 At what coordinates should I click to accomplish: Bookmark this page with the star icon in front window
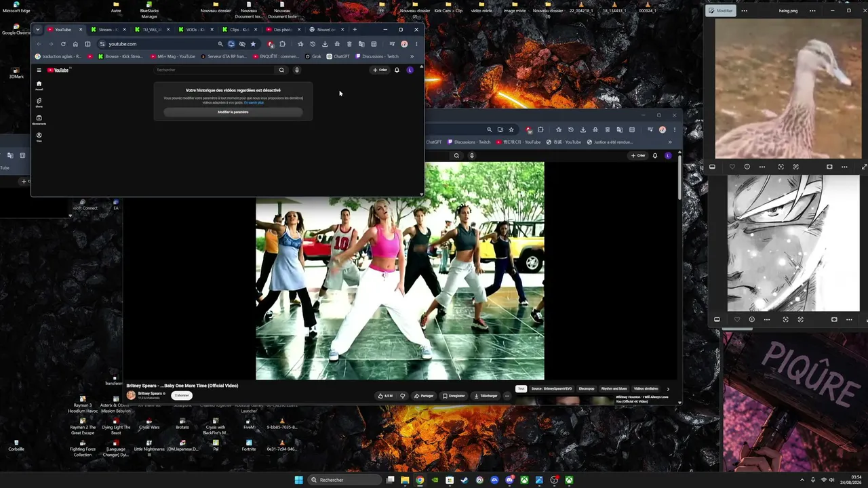(x=253, y=44)
